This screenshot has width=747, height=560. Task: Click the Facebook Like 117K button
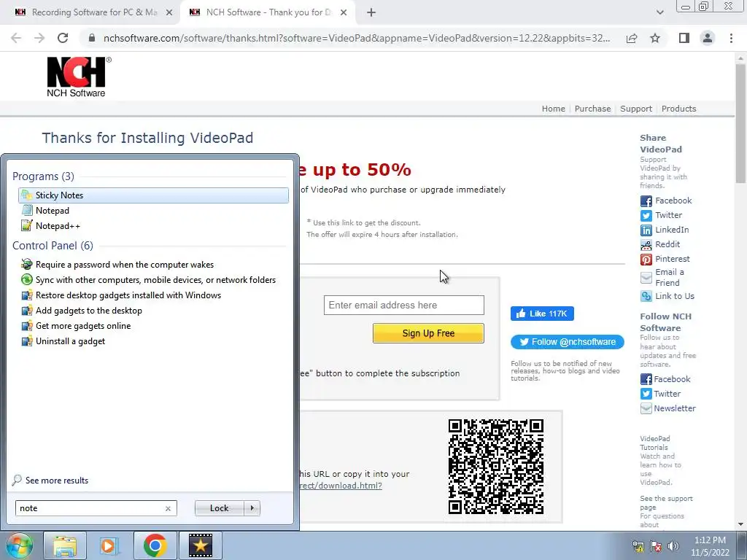click(542, 314)
